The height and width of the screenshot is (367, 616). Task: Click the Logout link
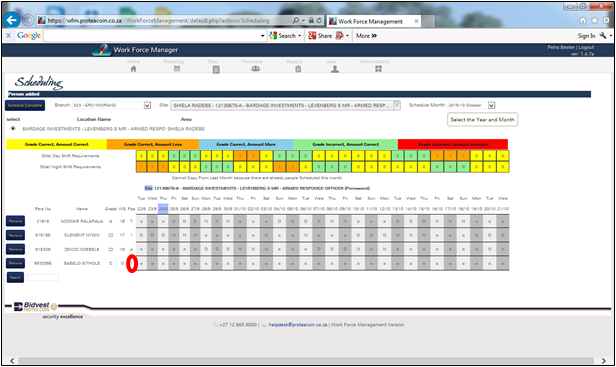[x=586, y=47]
